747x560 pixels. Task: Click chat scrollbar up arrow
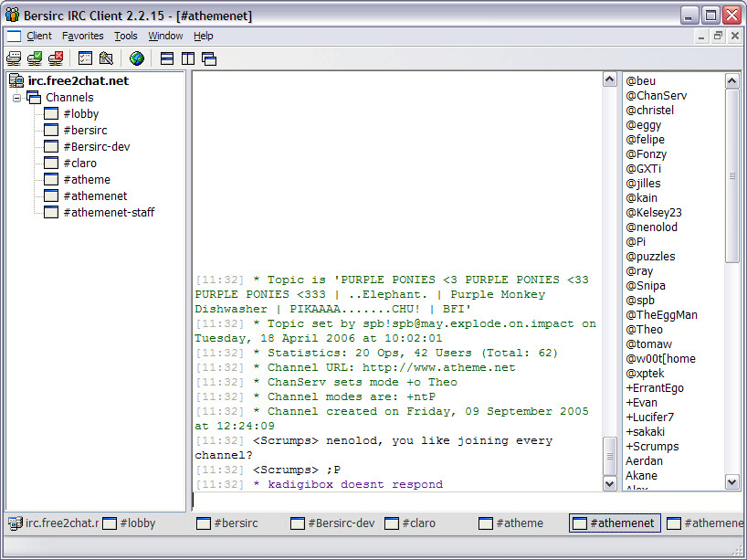(610, 79)
